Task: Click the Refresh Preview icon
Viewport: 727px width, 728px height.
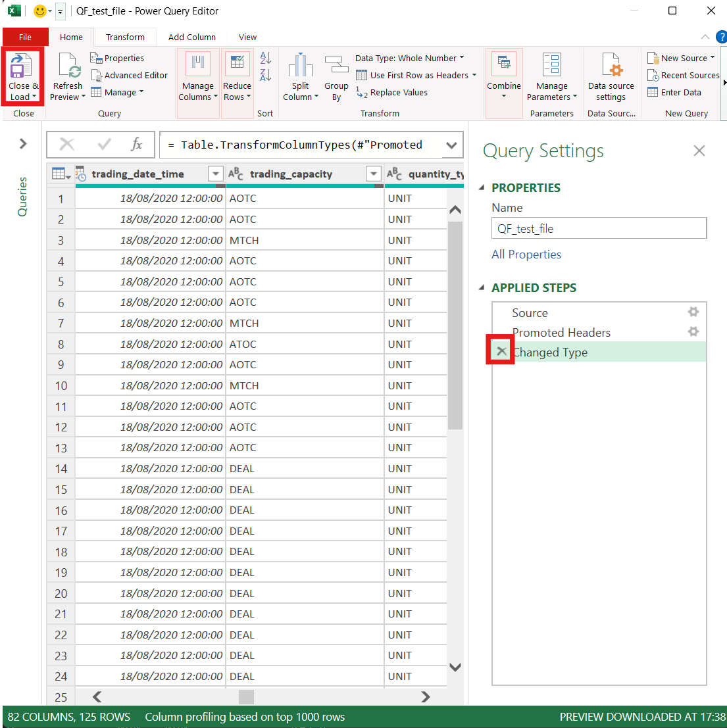Action: pos(68,66)
